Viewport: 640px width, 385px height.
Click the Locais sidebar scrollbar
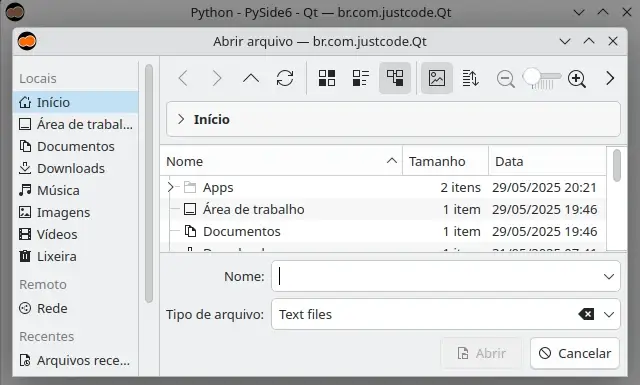[149, 183]
